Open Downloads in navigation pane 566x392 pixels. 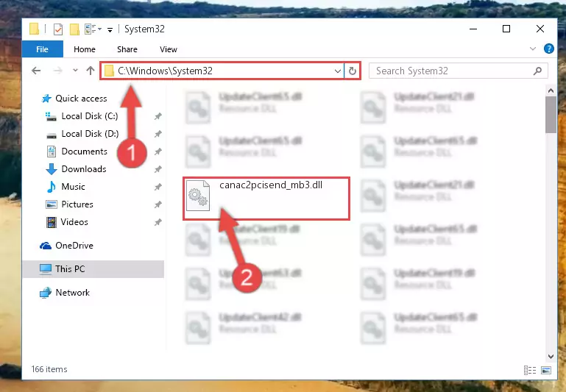[84, 169]
